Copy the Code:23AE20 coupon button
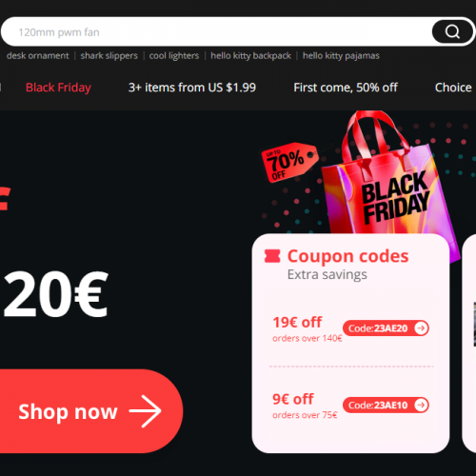 coord(386,328)
